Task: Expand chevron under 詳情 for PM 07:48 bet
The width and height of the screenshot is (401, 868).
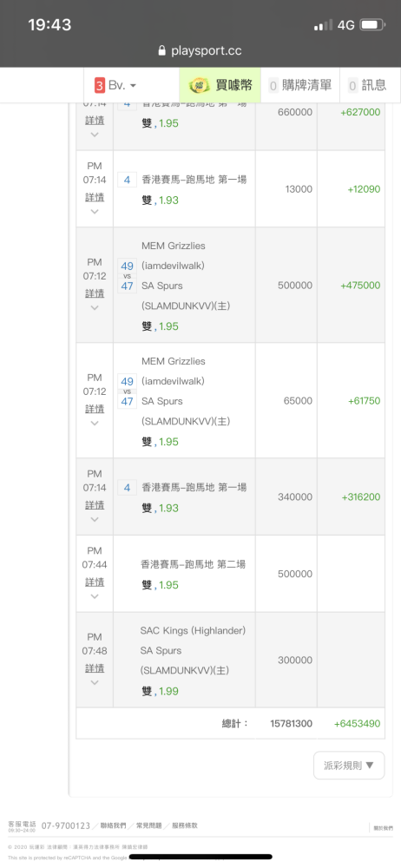Action: [95, 682]
